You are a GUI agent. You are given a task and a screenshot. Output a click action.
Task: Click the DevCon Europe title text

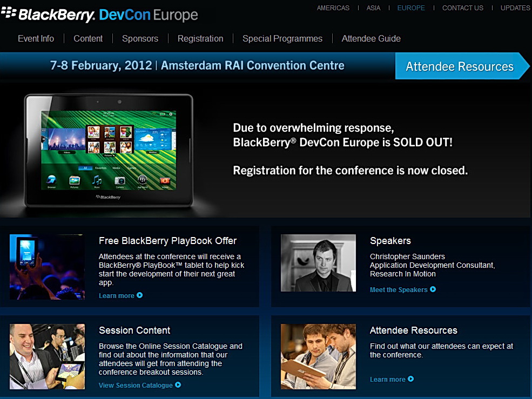pos(149,15)
